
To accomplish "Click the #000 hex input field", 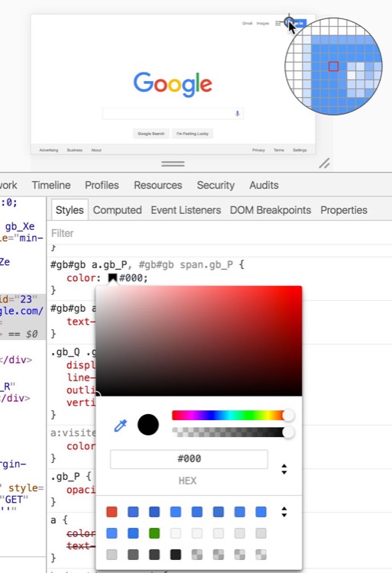I will 189,459.
